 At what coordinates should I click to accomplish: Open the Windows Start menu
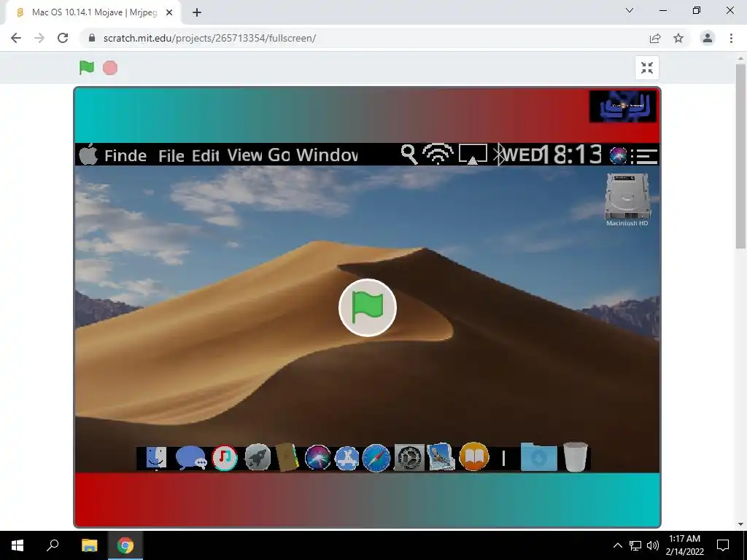18,545
